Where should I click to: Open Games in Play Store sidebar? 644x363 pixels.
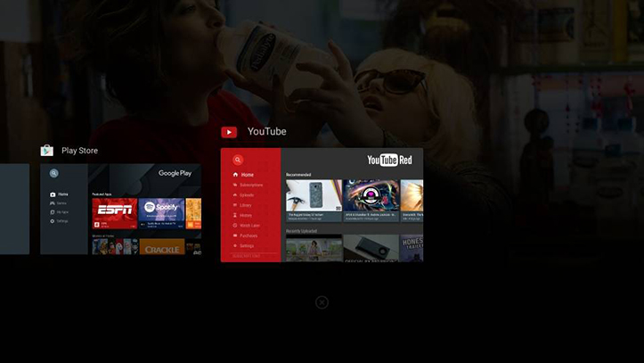pyautogui.click(x=61, y=203)
